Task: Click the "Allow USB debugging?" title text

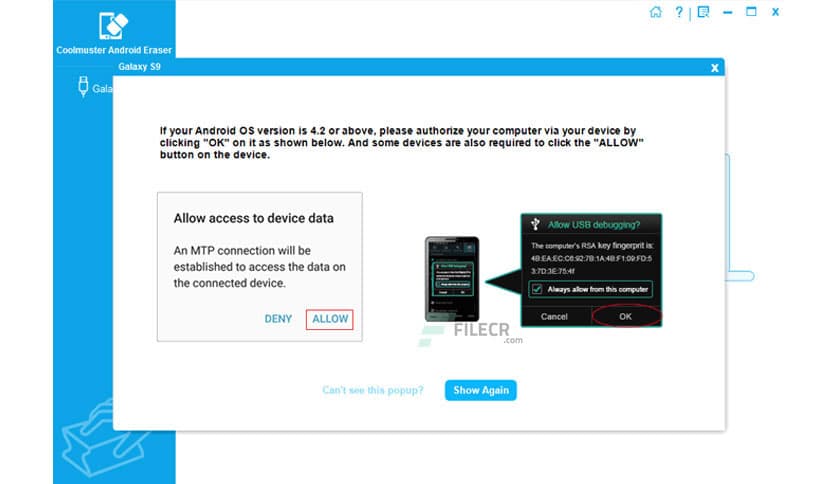Action: pyautogui.click(x=594, y=225)
